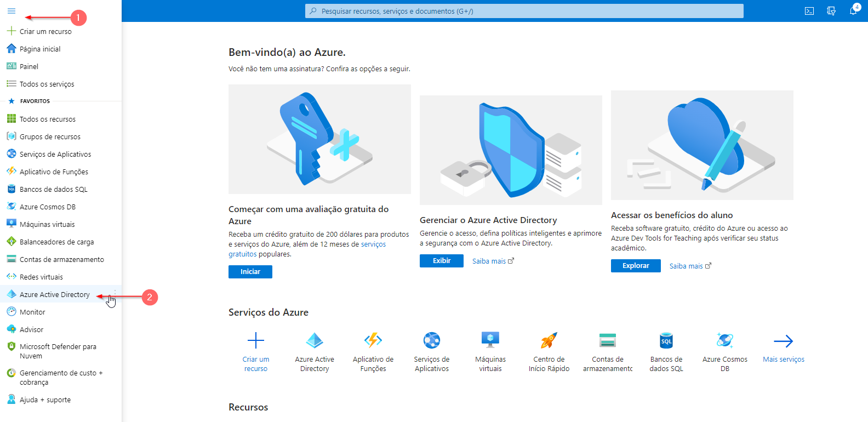
Task: Open the directory and subscription filter icon
Action: pyautogui.click(x=831, y=11)
